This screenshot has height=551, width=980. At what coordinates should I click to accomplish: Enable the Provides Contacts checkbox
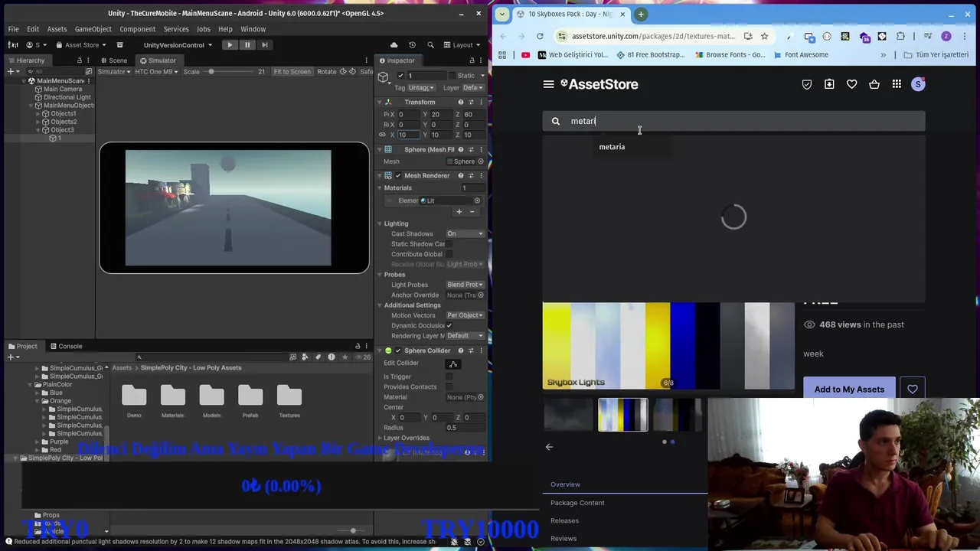coord(449,386)
